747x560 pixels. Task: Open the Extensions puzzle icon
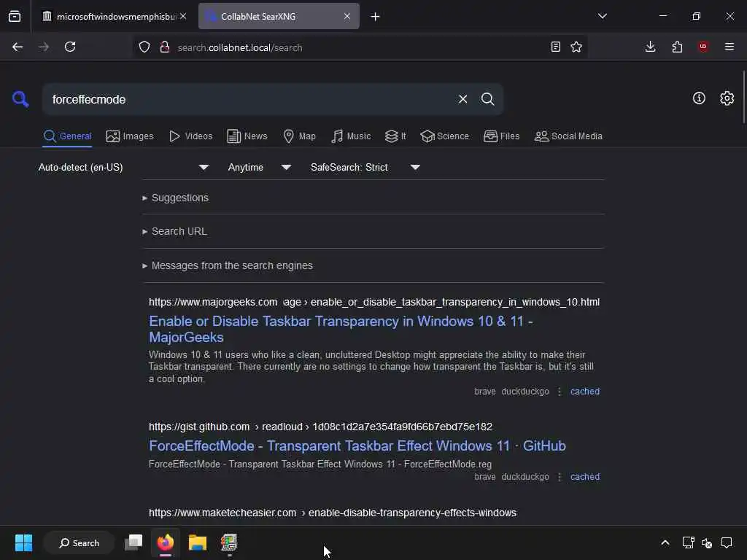[677, 47]
